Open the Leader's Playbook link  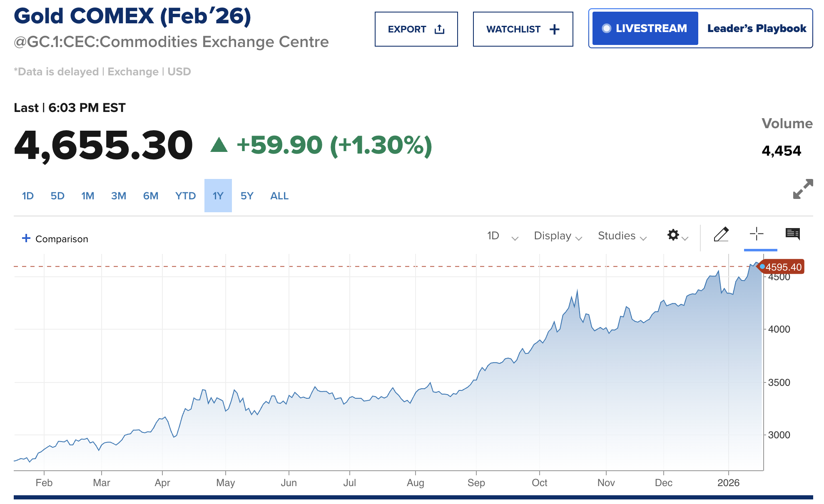tap(757, 28)
